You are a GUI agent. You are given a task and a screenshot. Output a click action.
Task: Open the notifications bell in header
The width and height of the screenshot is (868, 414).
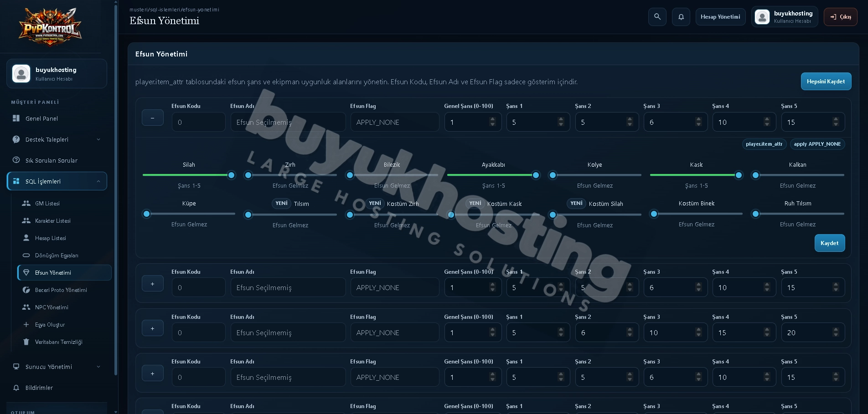(681, 17)
